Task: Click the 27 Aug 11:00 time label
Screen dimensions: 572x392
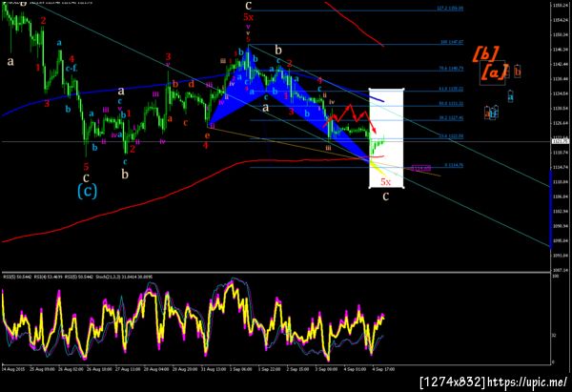Action: [x=128, y=369]
